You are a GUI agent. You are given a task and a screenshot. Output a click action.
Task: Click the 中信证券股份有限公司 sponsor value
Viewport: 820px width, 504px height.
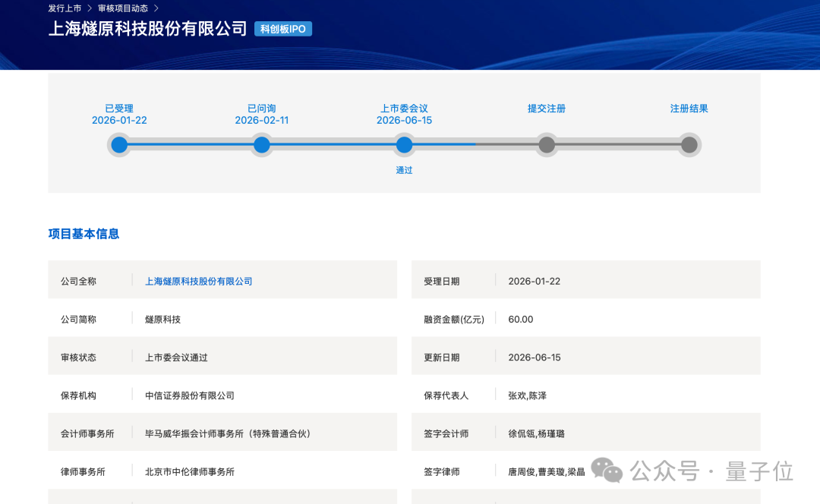tap(190, 395)
